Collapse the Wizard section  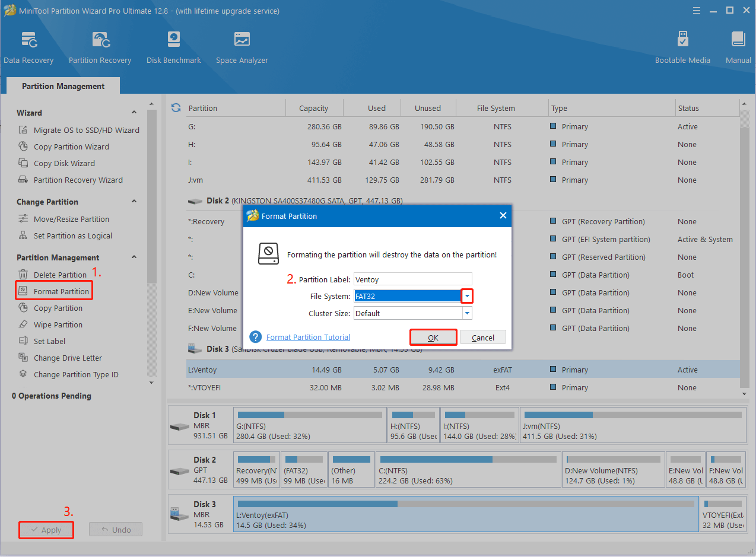click(134, 113)
